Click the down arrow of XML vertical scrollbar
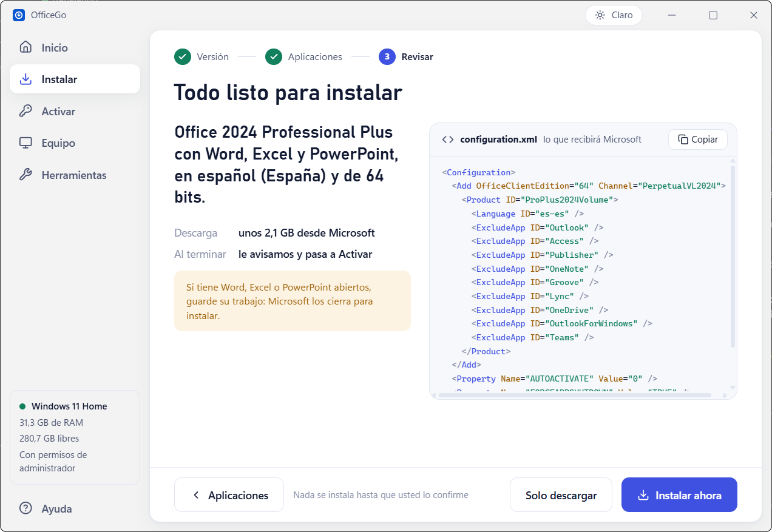Image resolution: width=772 pixels, height=532 pixels. click(733, 387)
